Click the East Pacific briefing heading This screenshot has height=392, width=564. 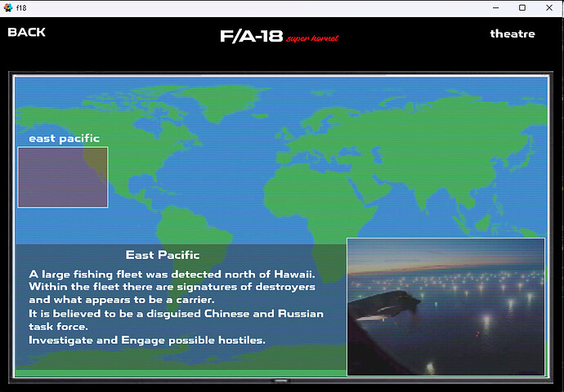click(163, 255)
